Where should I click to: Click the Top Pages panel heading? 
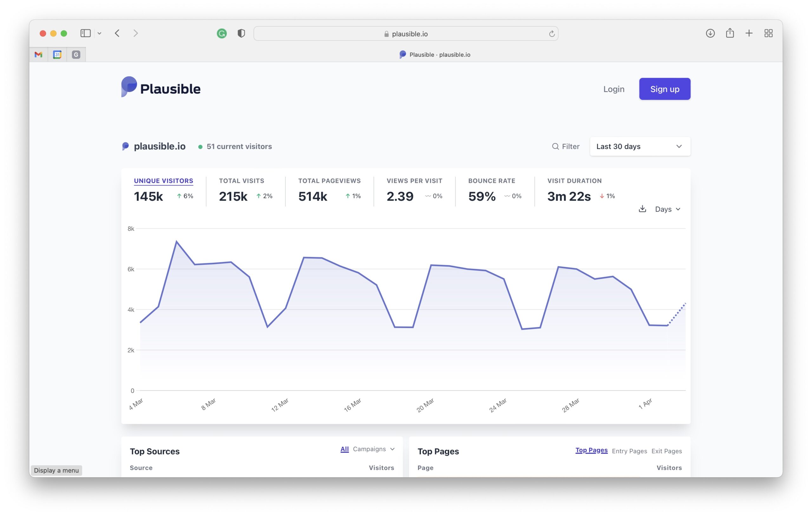(x=438, y=451)
